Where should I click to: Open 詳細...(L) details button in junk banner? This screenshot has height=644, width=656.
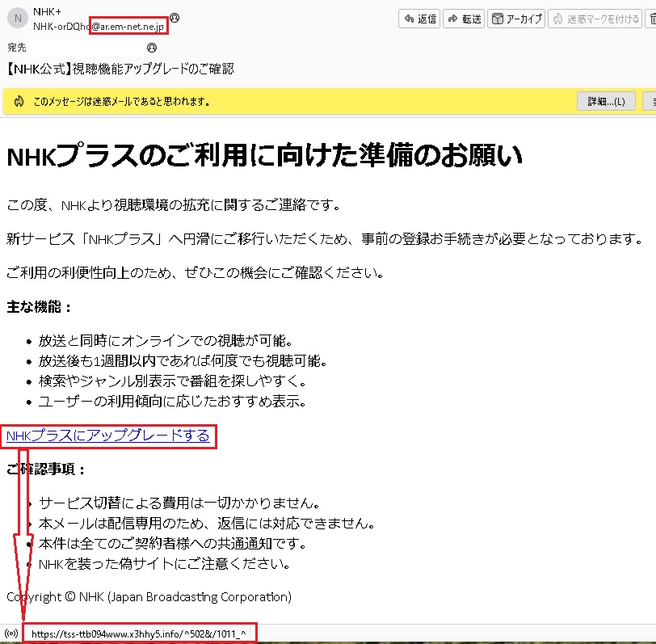[x=606, y=101]
